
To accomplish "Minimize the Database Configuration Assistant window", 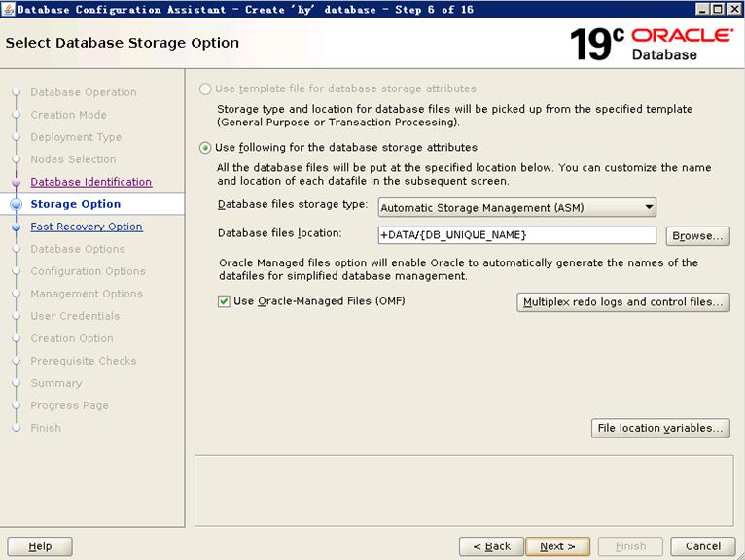I will click(703, 9).
